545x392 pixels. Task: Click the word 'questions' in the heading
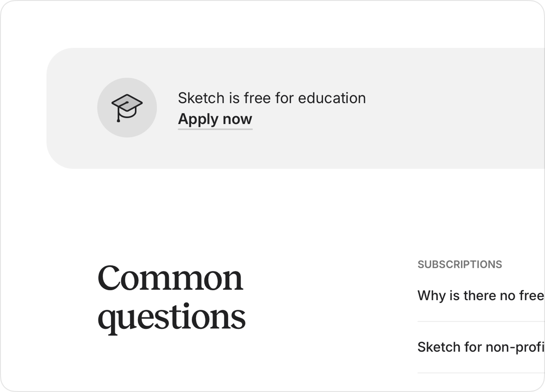pos(171,318)
